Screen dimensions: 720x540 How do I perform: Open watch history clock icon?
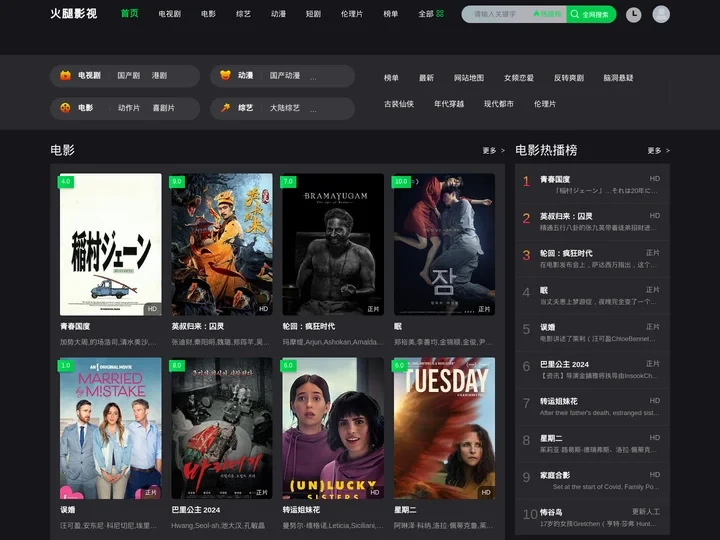[634, 14]
